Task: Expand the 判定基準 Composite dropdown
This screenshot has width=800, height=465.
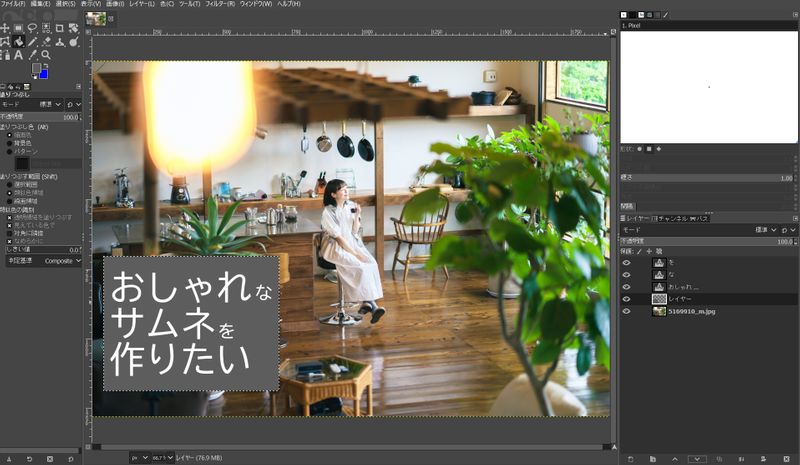Action: 63,261
